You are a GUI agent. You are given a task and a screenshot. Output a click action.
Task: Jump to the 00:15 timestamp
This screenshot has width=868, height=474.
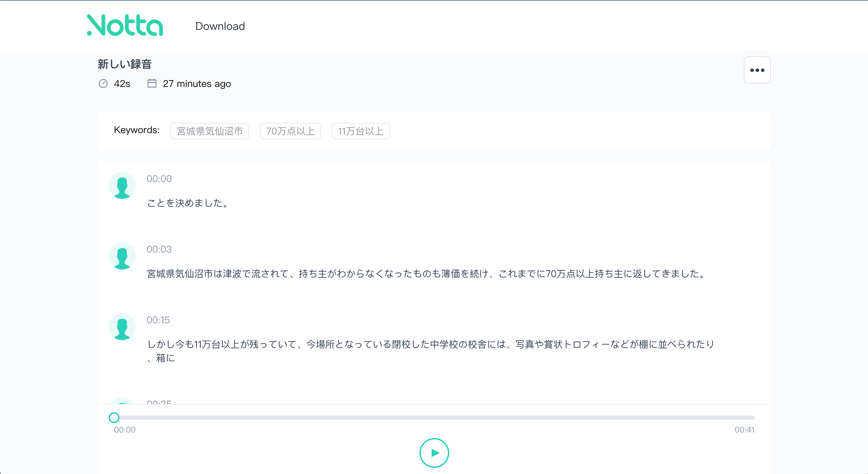[x=158, y=320]
